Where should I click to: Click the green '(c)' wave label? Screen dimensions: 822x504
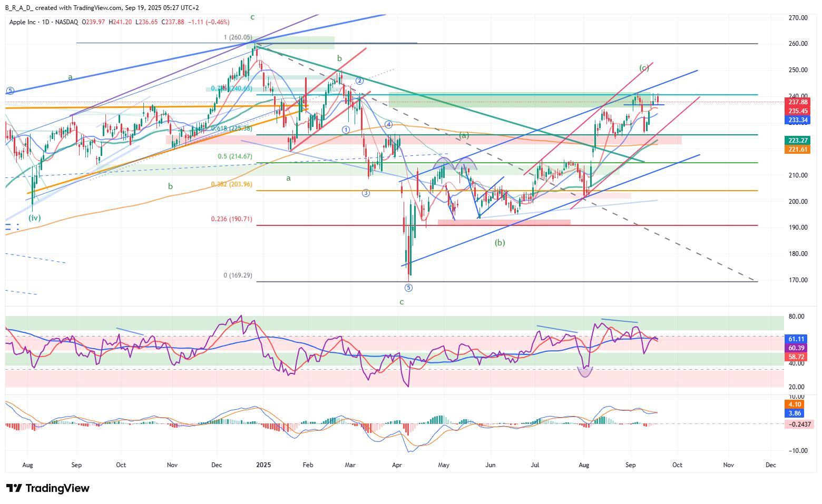pyautogui.click(x=644, y=68)
